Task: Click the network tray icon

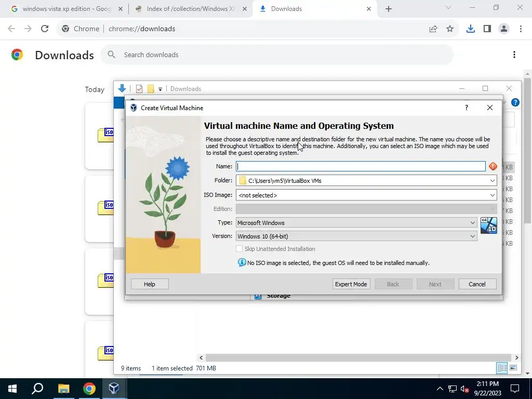Action: pos(453,389)
